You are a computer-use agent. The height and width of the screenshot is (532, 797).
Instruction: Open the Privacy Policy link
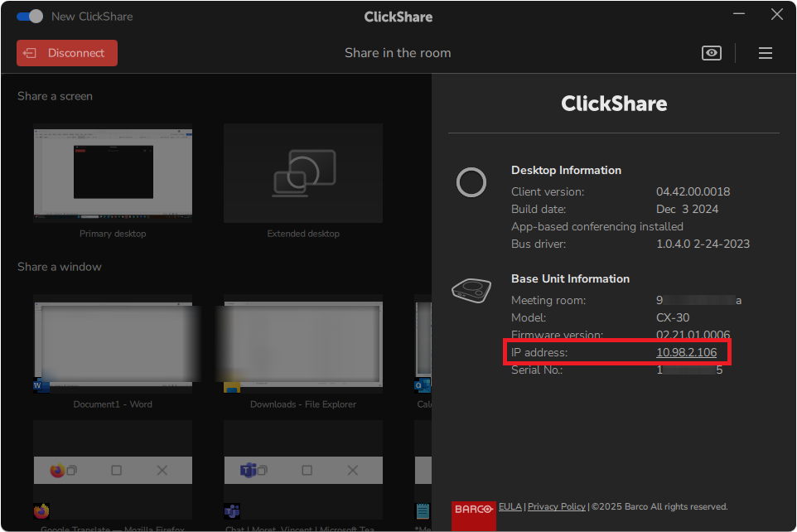(556, 506)
